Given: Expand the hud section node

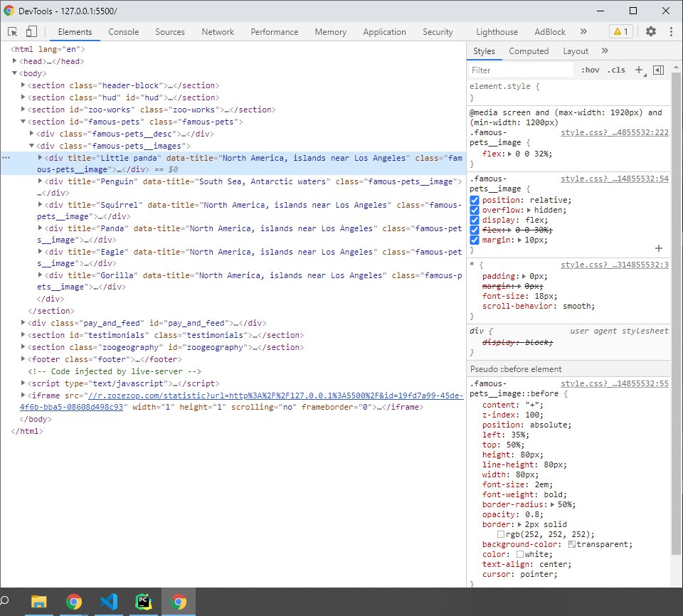Looking at the screenshot, I should click(23, 97).
